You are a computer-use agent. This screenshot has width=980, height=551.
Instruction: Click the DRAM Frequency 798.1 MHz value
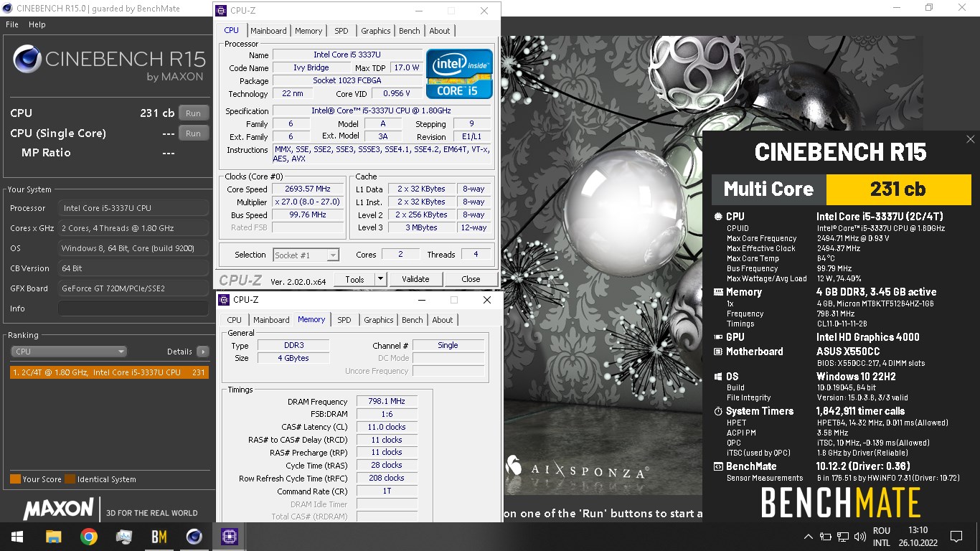tap(387, 401)
